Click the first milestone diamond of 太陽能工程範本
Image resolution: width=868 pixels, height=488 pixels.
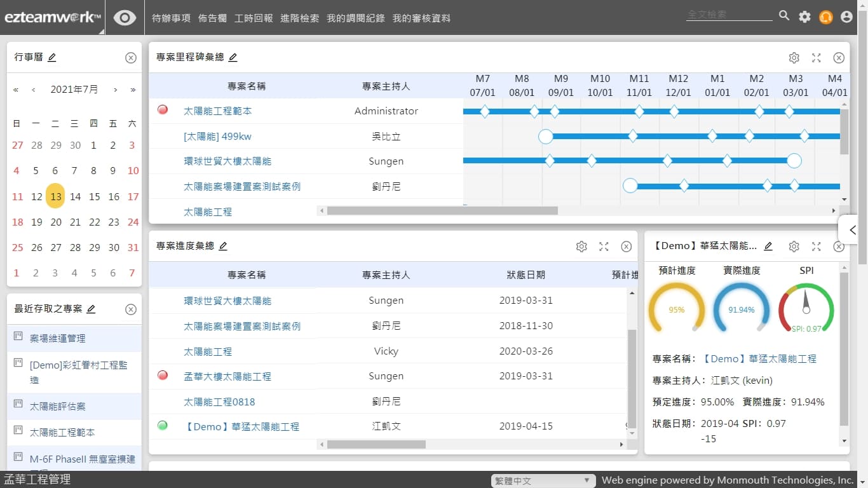(484, 112)
